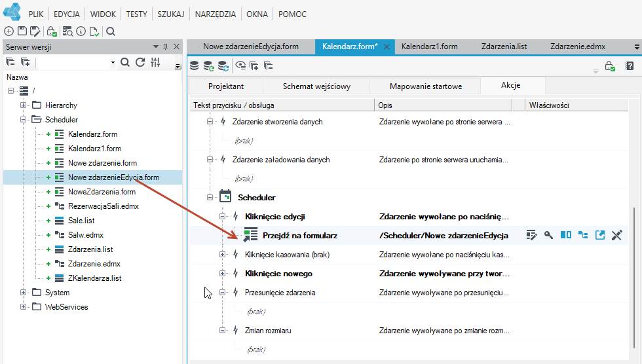642x364 pixels.
Task: Open the PLIK menu
Action: pyautogui.click(x=35, y=14)
